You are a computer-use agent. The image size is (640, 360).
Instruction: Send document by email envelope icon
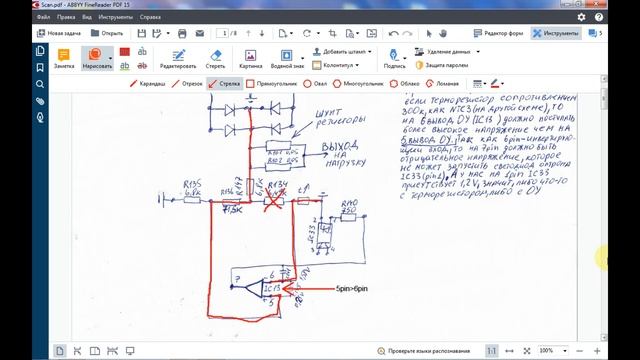[200, 33]
